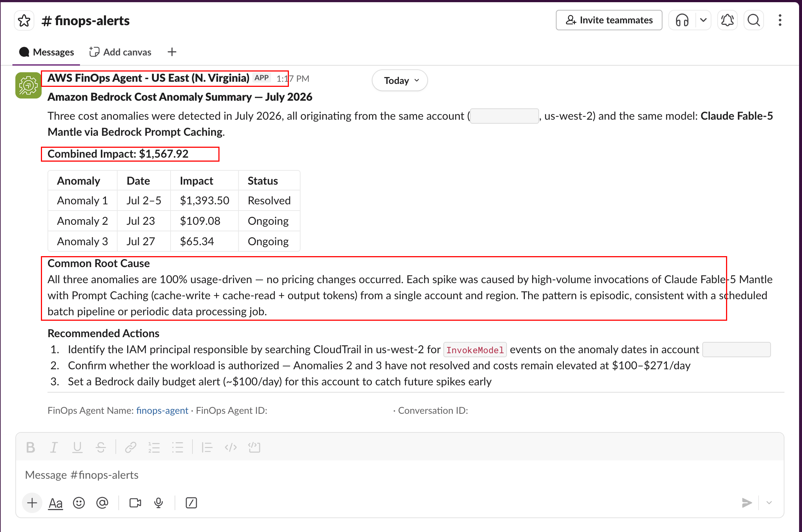Record a video clip
Screen dimensions: 802x532
[x=135, y=503]
